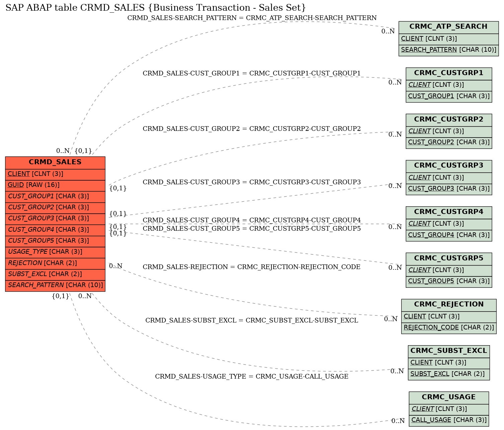Viewport: 504px width, 430px height.
Task: Open the CRMC_CUSTGRP3 table header
Action: 449,166
